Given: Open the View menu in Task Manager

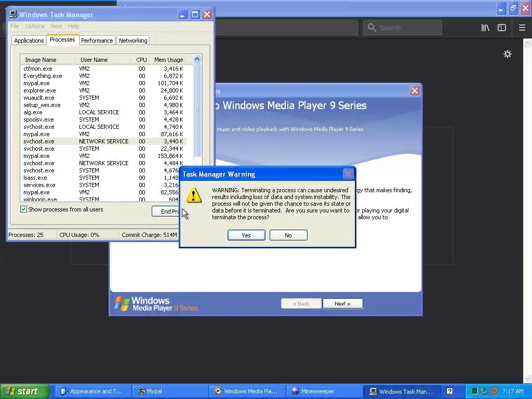Looking at the screenshot, I should tap(56, 26).
